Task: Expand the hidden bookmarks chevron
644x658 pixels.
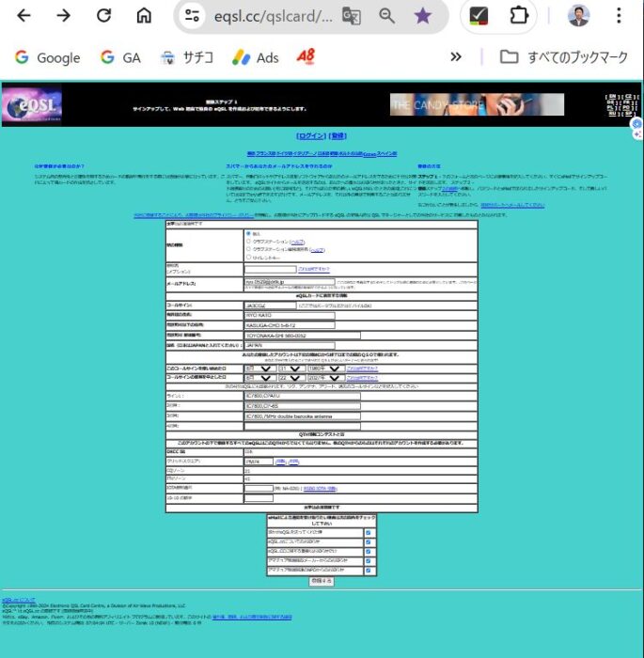Action: (456, 57)
